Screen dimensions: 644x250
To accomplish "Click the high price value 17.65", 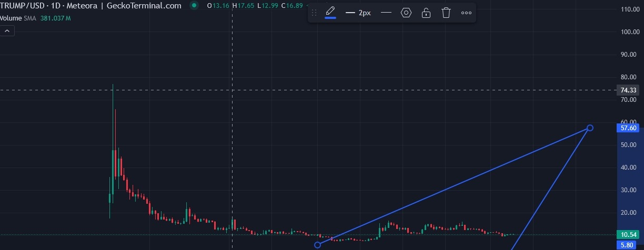I will point(246,6).
